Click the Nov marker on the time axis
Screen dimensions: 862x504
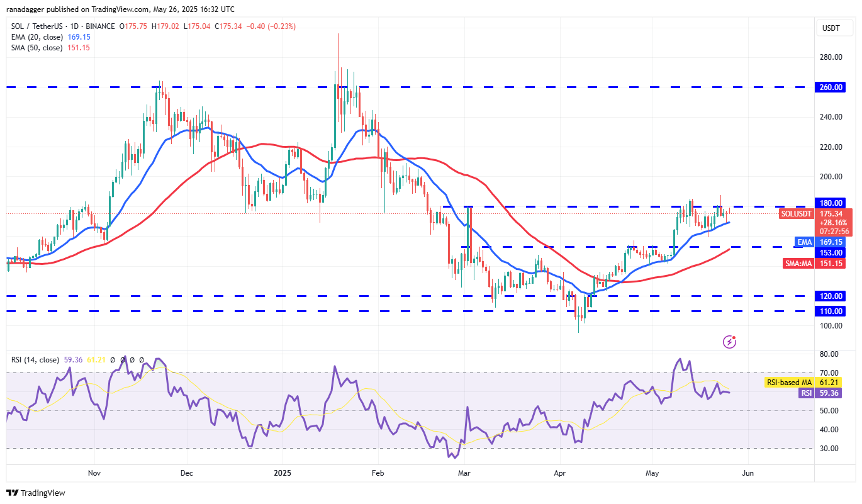click(94, 472)
